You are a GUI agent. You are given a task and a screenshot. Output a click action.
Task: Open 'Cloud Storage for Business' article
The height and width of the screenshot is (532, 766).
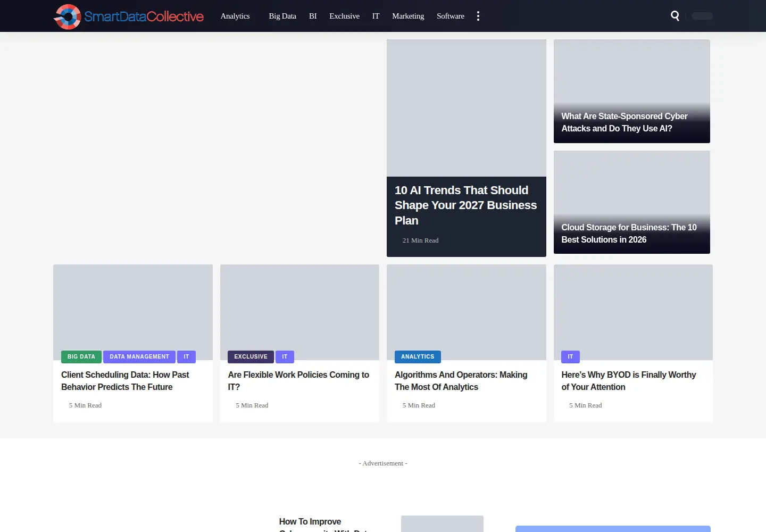click(629, 234)
